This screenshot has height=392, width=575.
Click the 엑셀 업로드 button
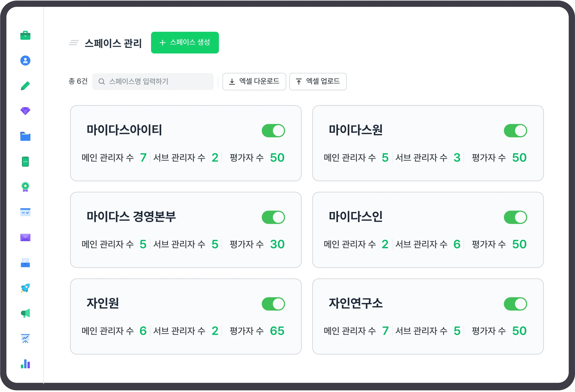pos(318,82)
